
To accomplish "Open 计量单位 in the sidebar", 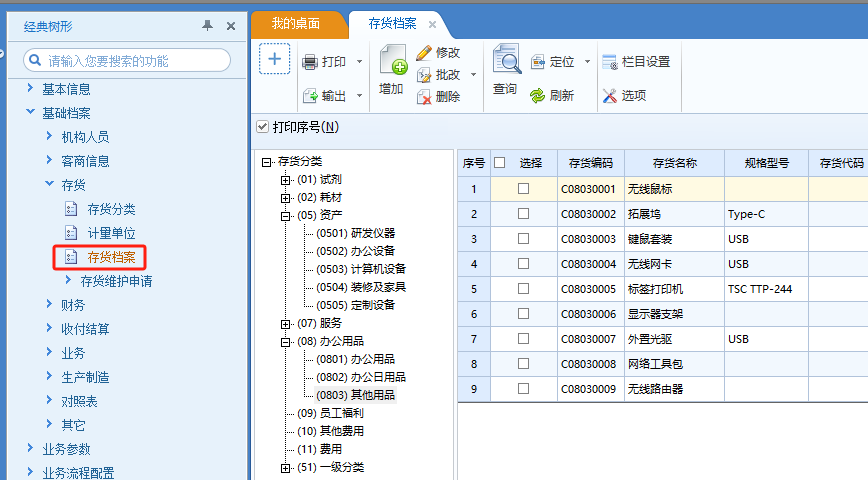I will click(x=111, y=233).
